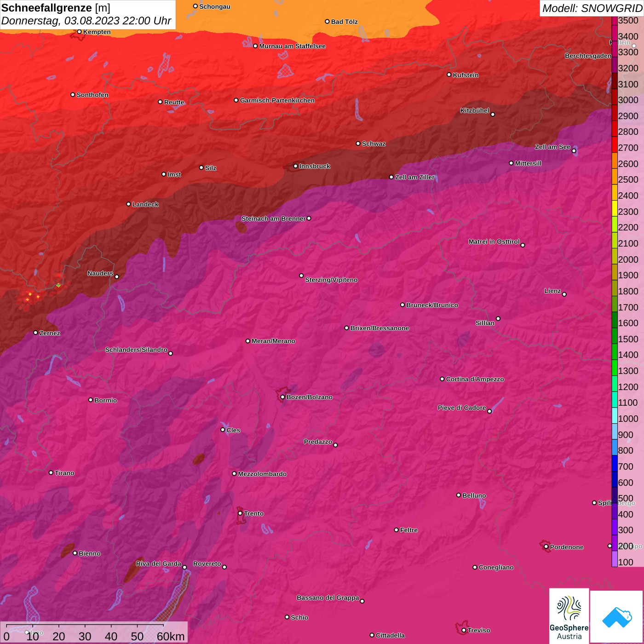
Task: Click the "Kitzbühel" map label
Action: point(475,110)
